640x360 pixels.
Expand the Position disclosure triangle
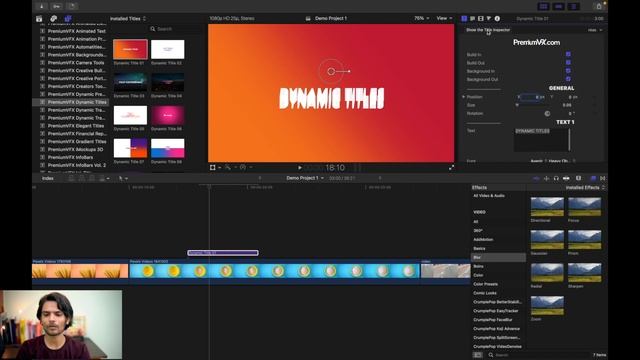pyautogui.click(x=464, y=97)
